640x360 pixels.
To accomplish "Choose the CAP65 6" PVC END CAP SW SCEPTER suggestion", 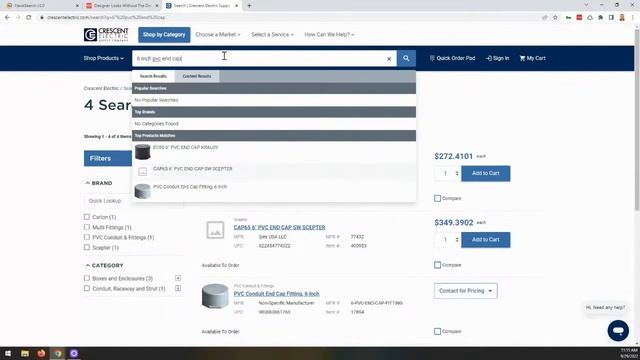I will pos(193,169).
